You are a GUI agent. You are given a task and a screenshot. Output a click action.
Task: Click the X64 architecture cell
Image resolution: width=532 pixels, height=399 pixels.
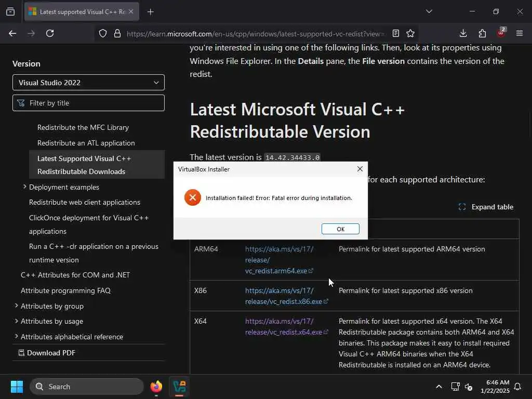[200, 321]
